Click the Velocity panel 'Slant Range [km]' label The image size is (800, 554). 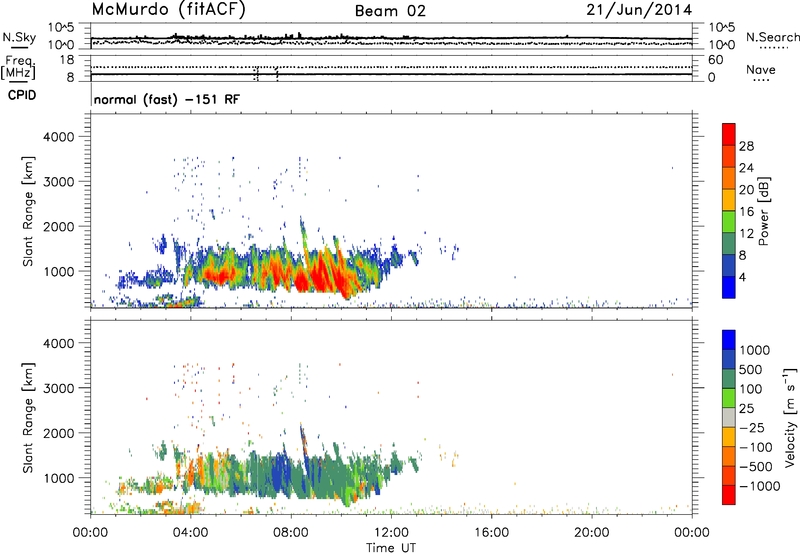click(x=28, y=418)
